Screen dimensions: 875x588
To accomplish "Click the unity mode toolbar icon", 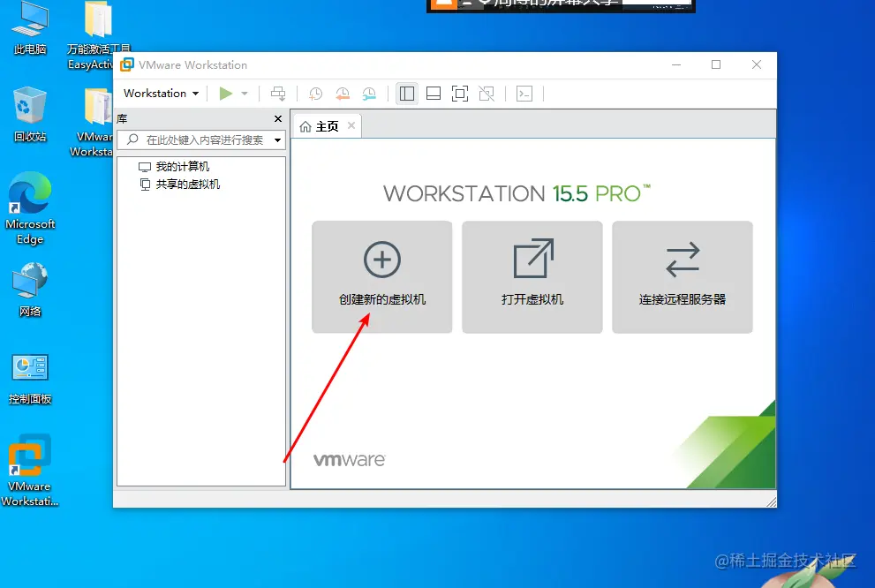I will click(x=487, y=94).
